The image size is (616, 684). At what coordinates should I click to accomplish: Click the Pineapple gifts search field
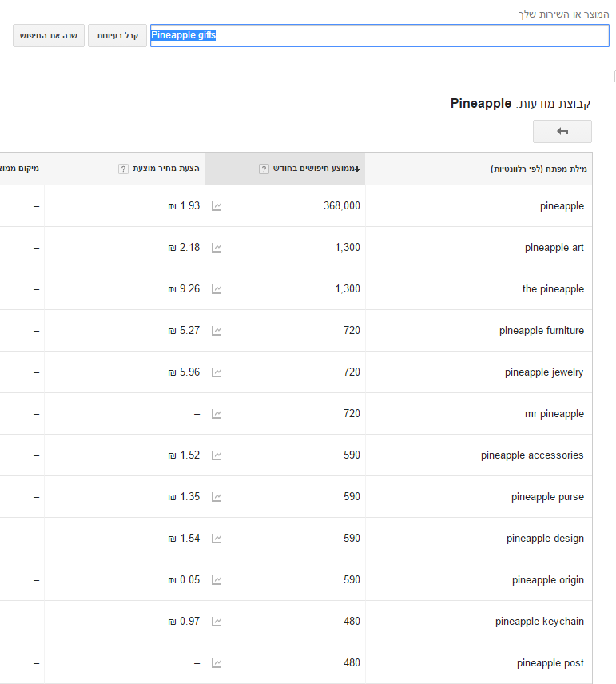380,35
